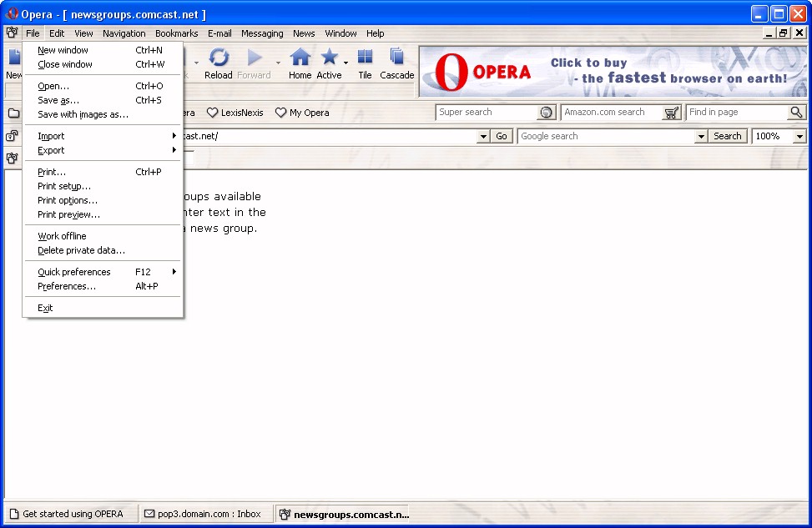Click the Tile windows icon
This screenshot has height=528, width=812.
[x=365, y=58]
